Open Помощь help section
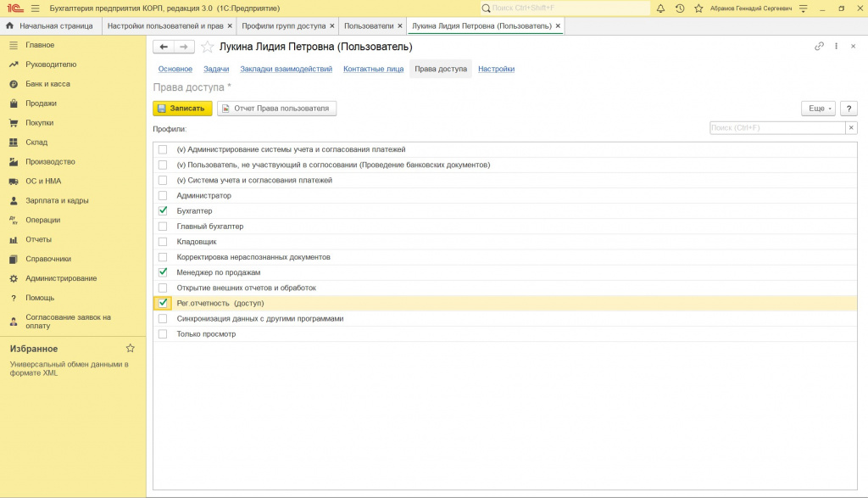Viewport: 868px width, 498px height. [40, 298]
